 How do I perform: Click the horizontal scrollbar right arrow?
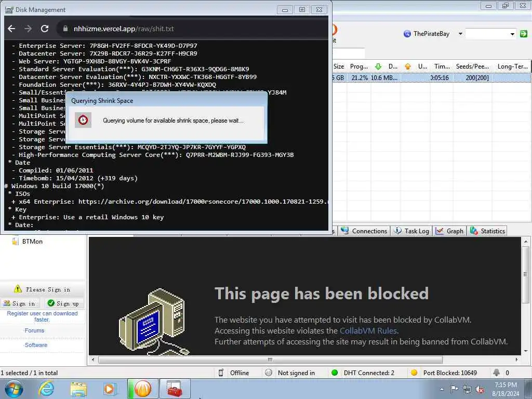(517, 360)
